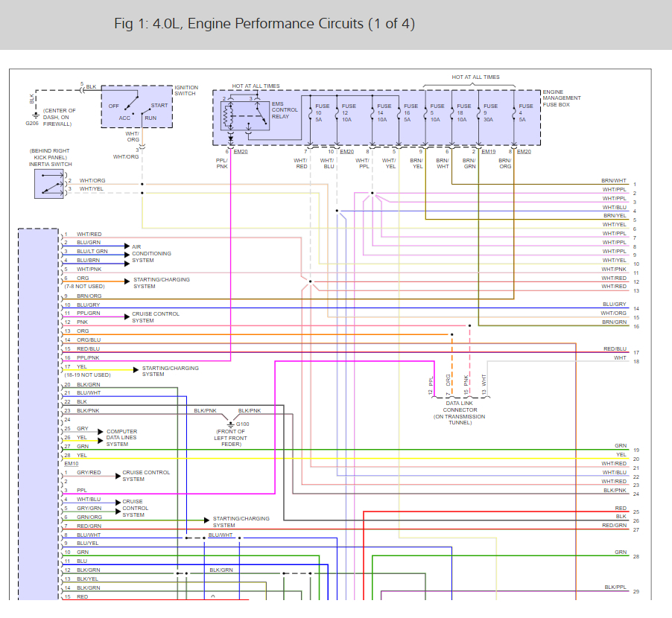
Task: Click the figure title 'Engine Performance Circuits'
Action: click(264, 24)
